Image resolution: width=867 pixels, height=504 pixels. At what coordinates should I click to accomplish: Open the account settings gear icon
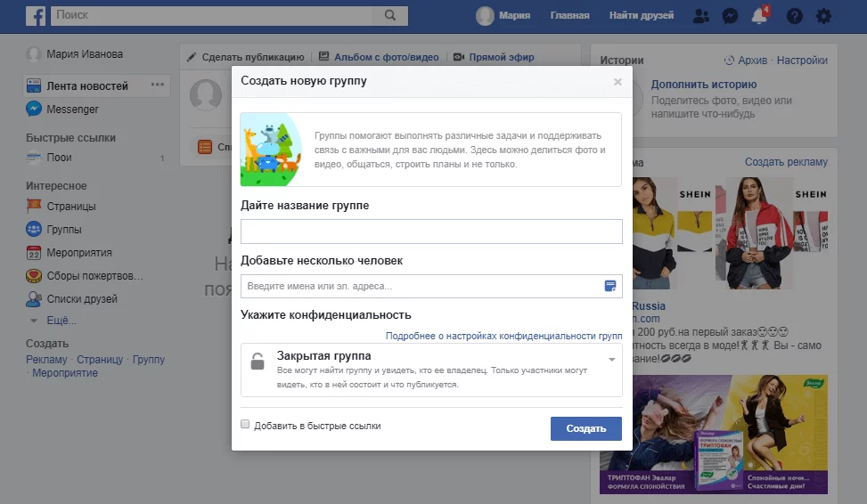824,16
